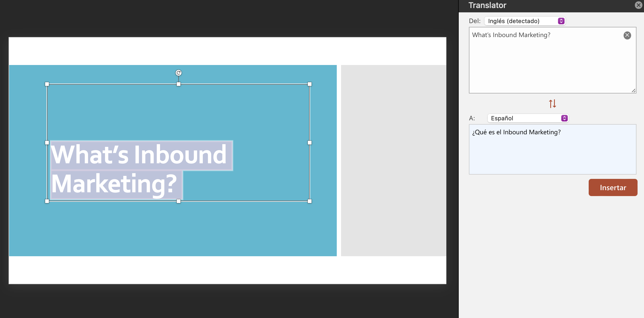Image resolution: width=644 pixels, height=318 pixels.
Task: Select the bottom-left sizing handle of the title box
Action: tap(47, 201)
